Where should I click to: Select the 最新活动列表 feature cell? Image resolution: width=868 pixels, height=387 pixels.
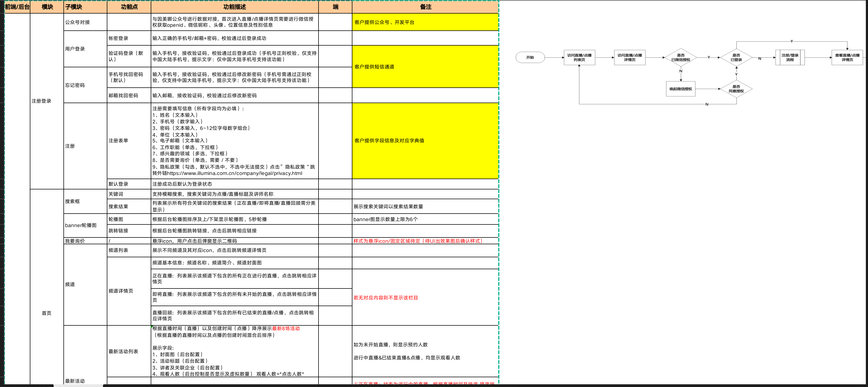(x=129, y=351)
